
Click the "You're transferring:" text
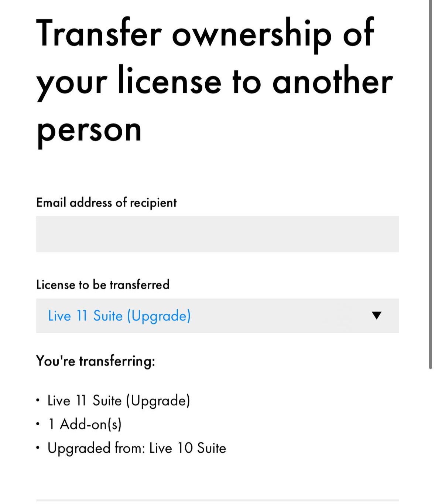pyautogui.click(x=95, y=361)
